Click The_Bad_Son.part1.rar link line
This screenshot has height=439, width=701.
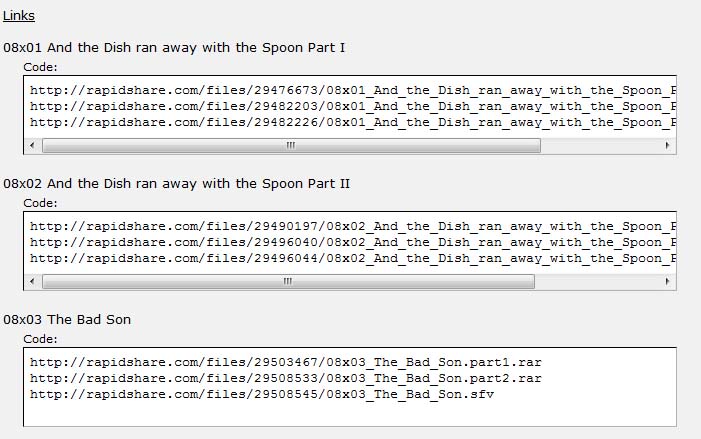pos(286,362)
